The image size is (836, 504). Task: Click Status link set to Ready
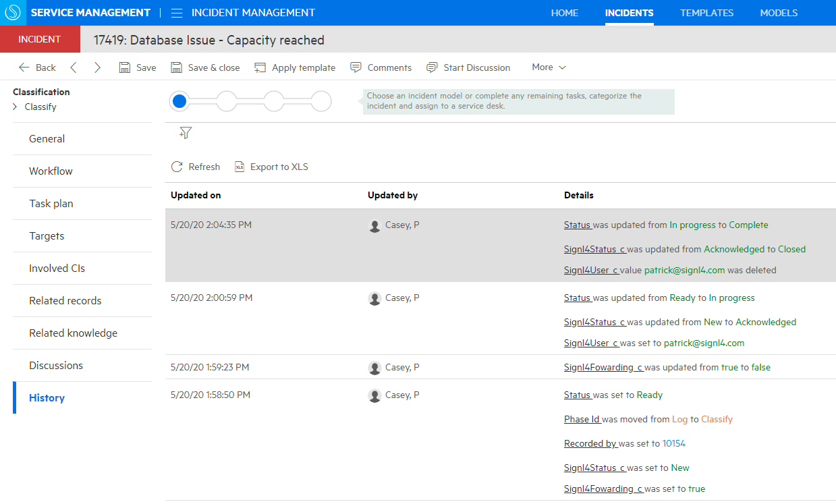tap(578, 395)
